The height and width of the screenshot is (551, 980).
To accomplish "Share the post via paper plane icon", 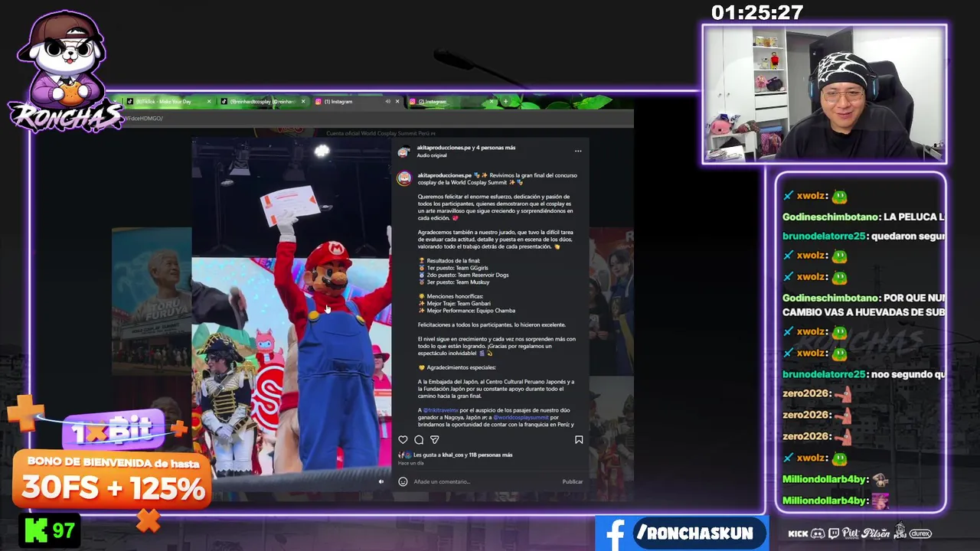I will [435, 440].
